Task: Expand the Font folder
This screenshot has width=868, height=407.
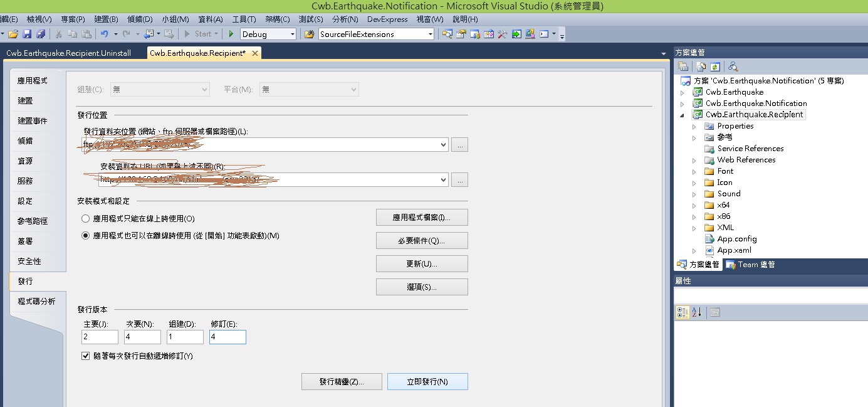Action: [x=694, y=171]
